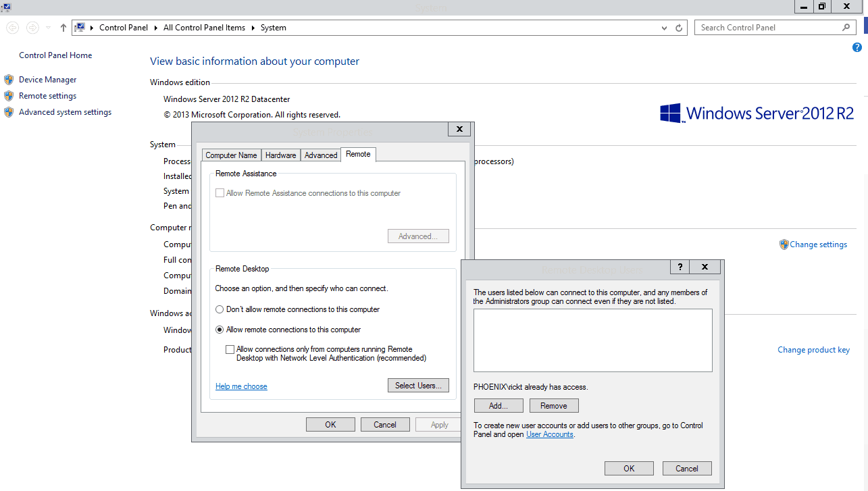Click 'Windows Server 2012 R2 Datacenter' text
The height and width of the screenshot is (491, 868).
click(226, 99)
